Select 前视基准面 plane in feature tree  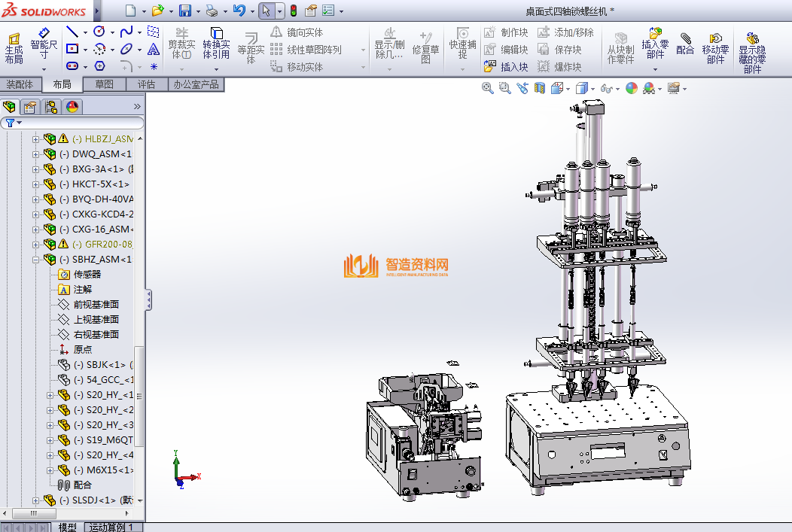pos(96,305)
